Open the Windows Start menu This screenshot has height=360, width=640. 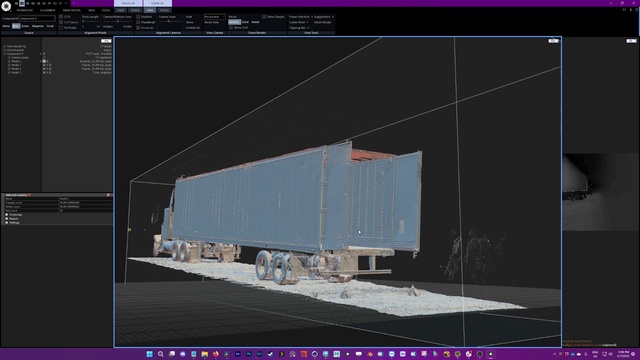point(149,354)
